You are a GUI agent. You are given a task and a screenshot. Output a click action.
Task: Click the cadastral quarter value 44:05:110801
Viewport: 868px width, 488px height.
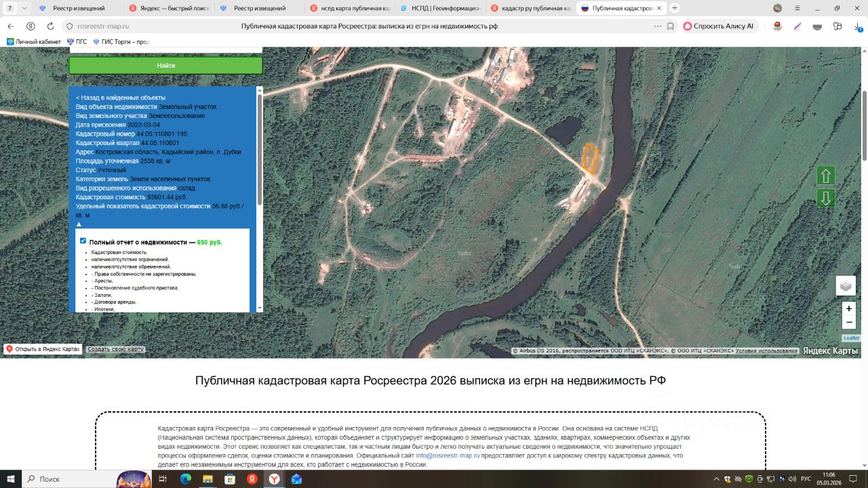coord(160,143)
